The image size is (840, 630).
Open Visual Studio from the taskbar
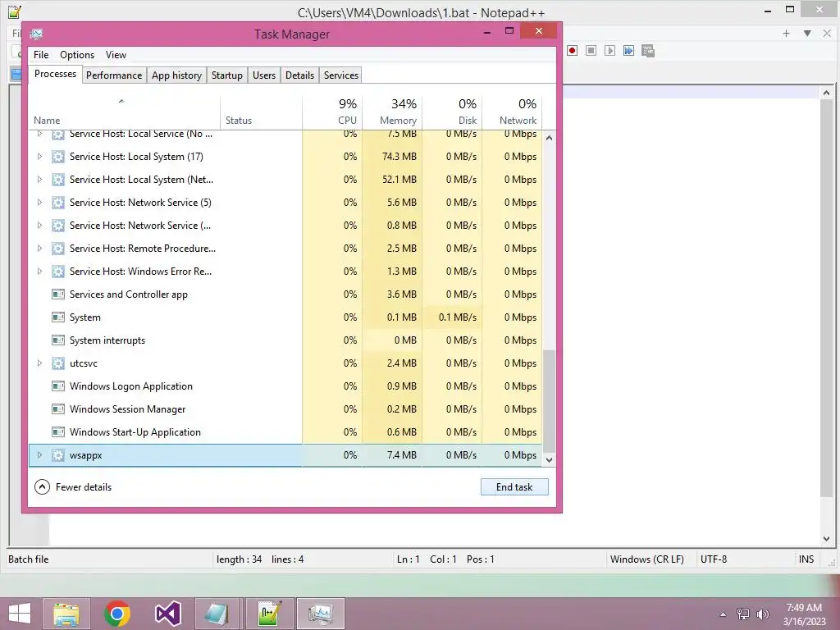point(167,614)
